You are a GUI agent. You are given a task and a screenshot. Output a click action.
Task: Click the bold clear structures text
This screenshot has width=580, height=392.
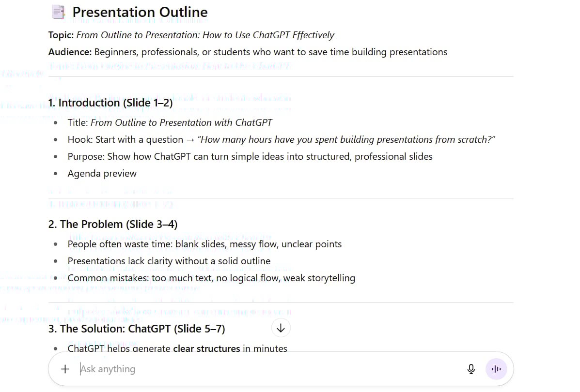point(206,348)
